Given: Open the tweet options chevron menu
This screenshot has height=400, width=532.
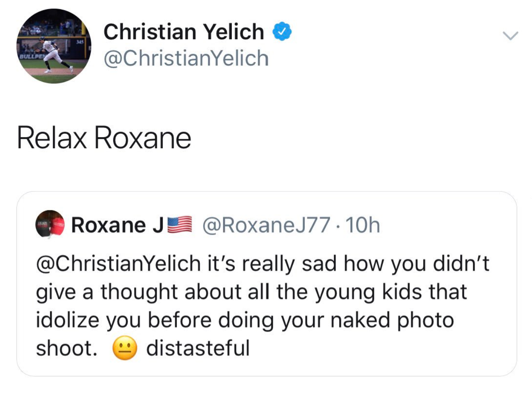Looking at the screenshot, I should [510, 36].
